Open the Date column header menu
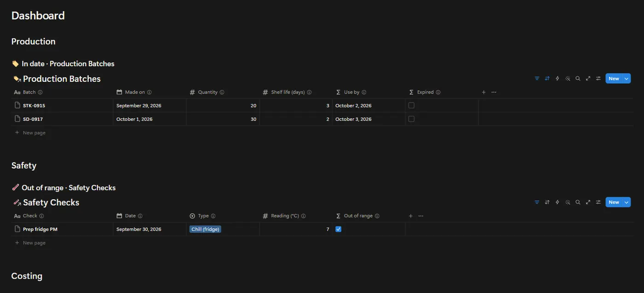The height and width of the screenshot is (293, 644). click(149, 216)
